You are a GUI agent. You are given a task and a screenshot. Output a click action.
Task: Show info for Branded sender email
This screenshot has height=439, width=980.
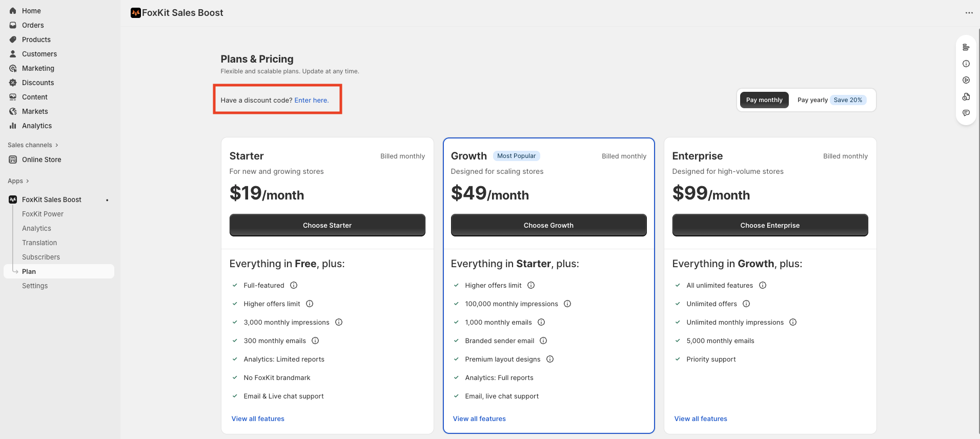[543, 341]
